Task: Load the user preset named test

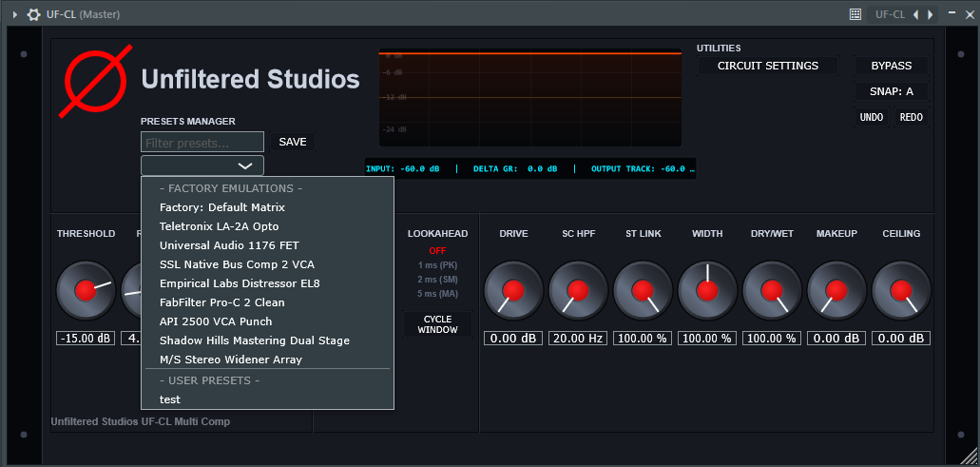Action: pyautogui.click(x=267, y=399)
